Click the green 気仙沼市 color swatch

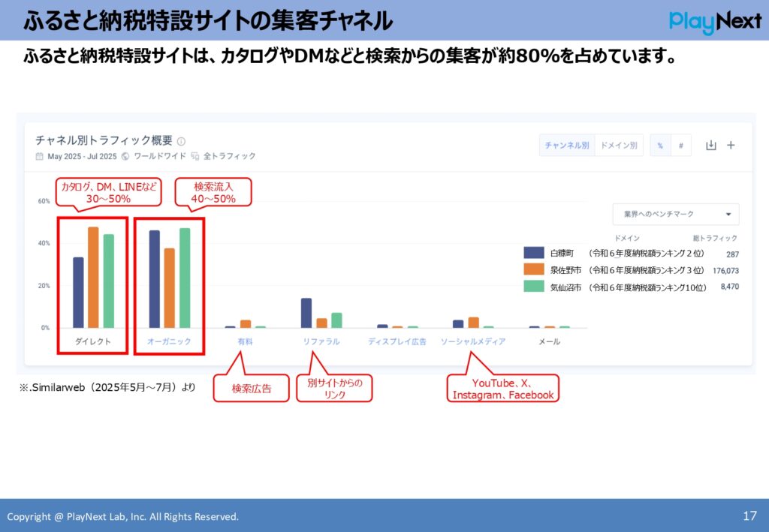pos(533,287)
